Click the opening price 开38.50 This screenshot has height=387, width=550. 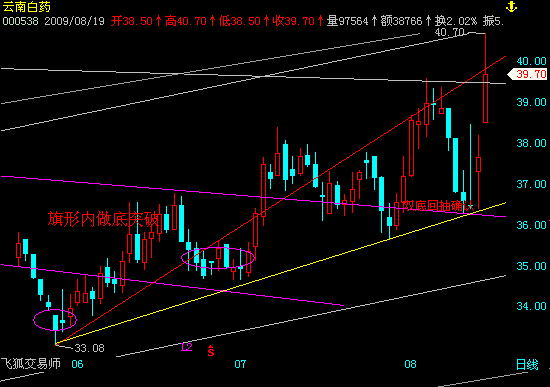[x=132, y=21]
